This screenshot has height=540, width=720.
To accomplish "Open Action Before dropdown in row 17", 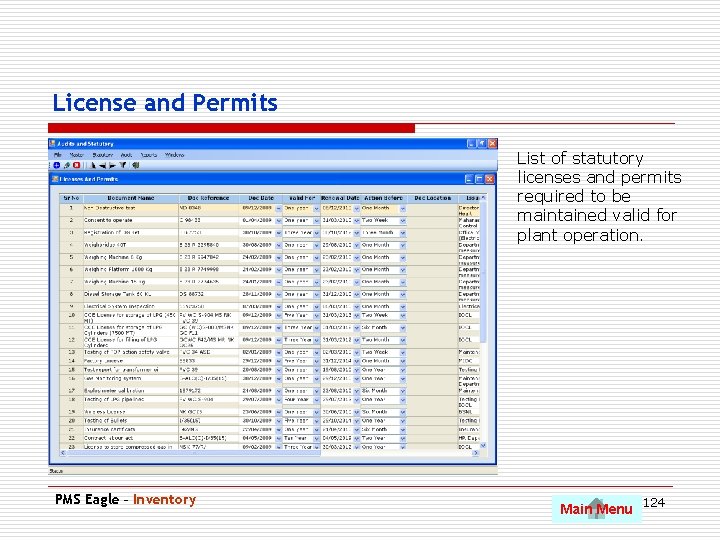I will pos(403,391).
